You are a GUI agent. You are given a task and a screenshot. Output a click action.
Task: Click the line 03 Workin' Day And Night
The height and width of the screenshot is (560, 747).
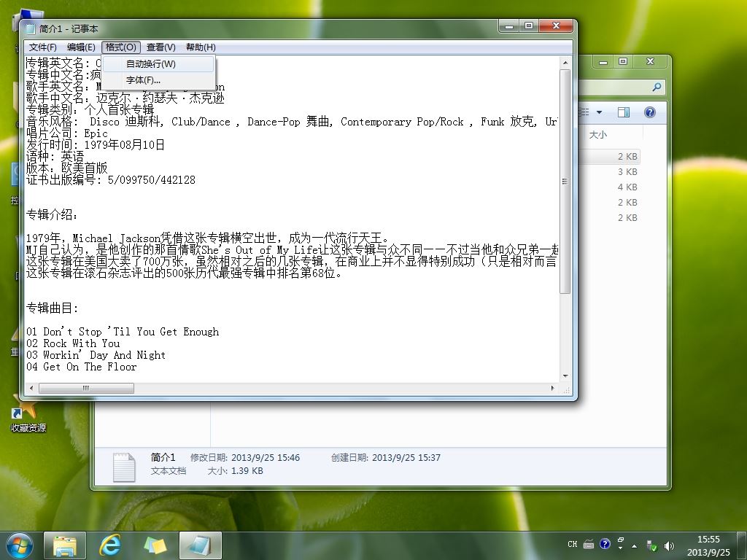pyautogui.click(x=96, y=355)
